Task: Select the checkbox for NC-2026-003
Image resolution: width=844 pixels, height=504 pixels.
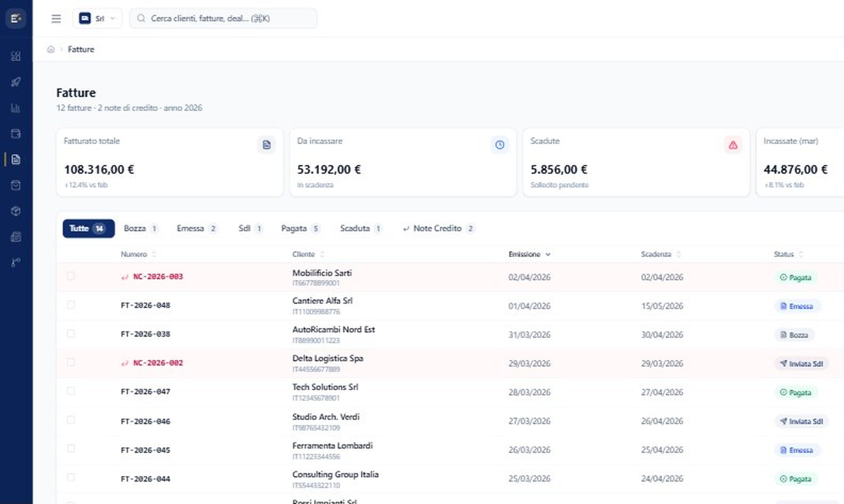Action: pos(71,276)
